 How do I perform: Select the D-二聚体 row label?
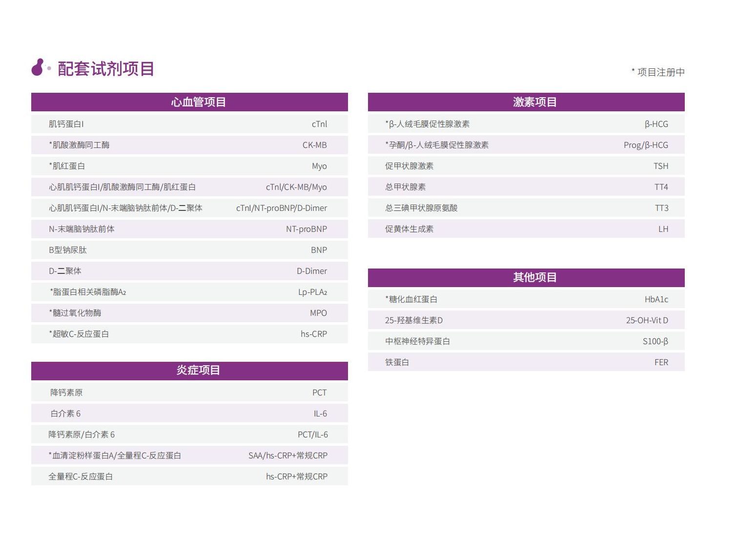coord(65,271)
